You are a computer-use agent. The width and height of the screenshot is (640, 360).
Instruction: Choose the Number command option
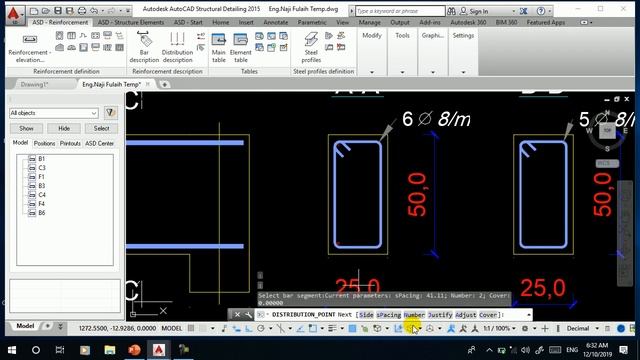coord(414,315)
